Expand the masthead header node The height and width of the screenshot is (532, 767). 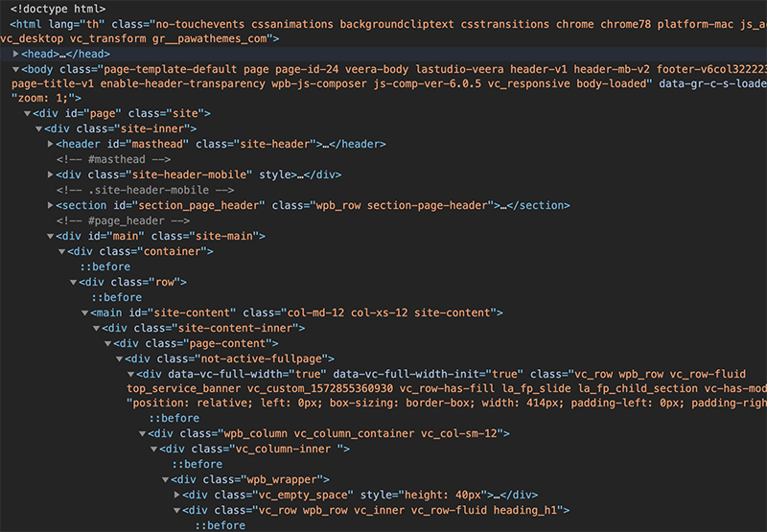(x=50, y=144)
